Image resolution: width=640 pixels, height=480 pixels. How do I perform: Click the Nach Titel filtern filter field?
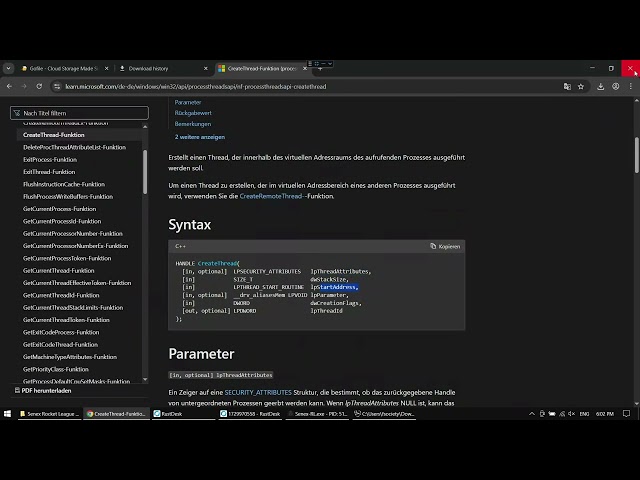click(79, 113)
